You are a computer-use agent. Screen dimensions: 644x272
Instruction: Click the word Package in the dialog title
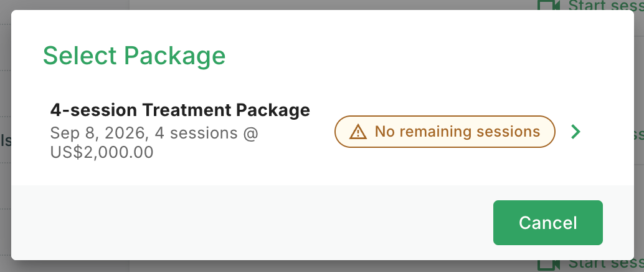click(x=175, y=56)
